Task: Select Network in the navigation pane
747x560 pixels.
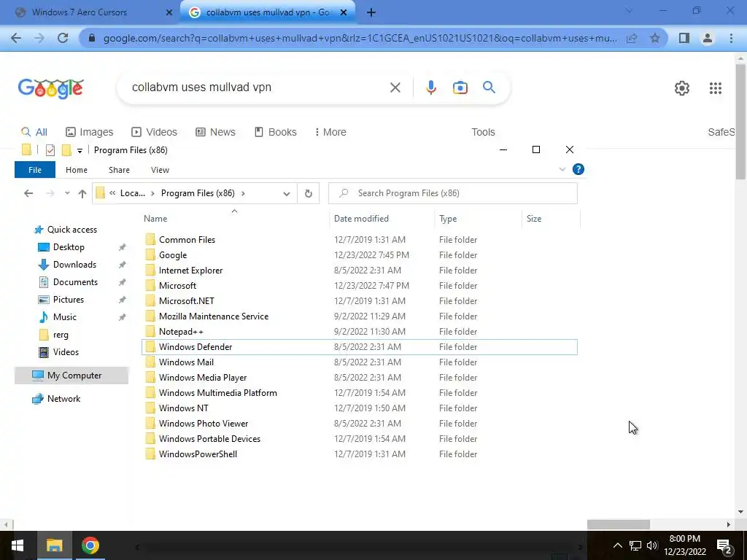Action: coord(64,399)
